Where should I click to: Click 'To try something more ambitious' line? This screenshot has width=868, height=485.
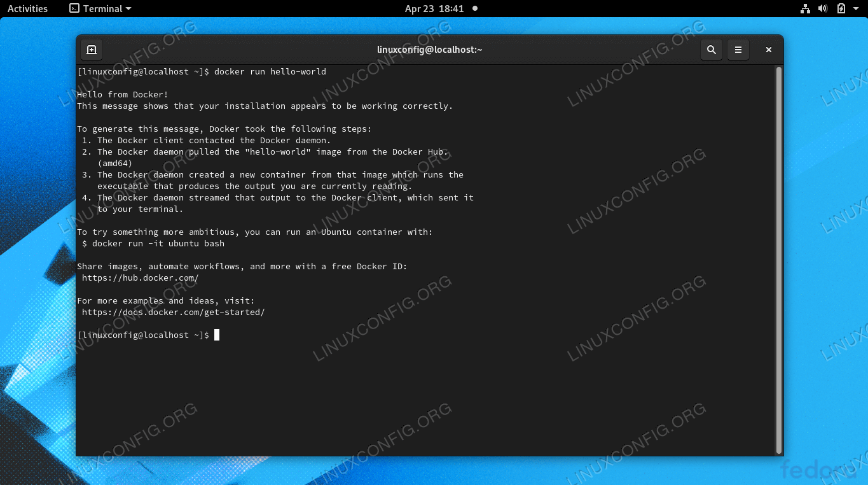pos(255,232)
